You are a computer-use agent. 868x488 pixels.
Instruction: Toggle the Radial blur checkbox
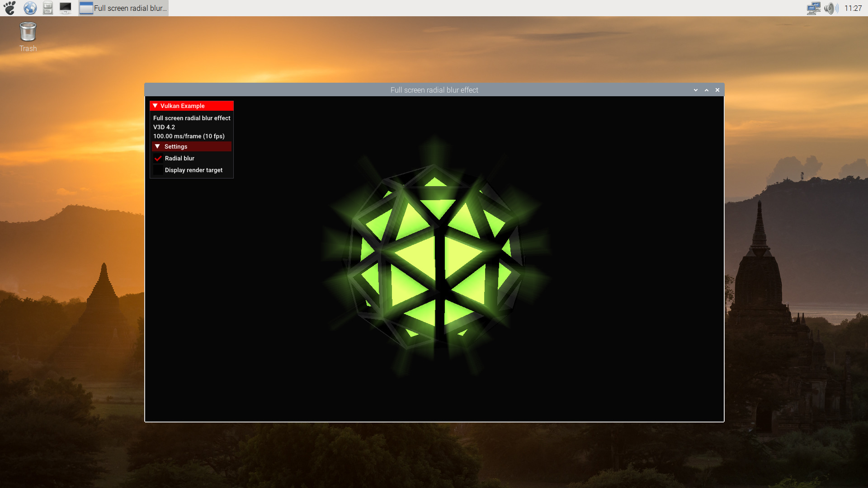[x=157, y=158]
